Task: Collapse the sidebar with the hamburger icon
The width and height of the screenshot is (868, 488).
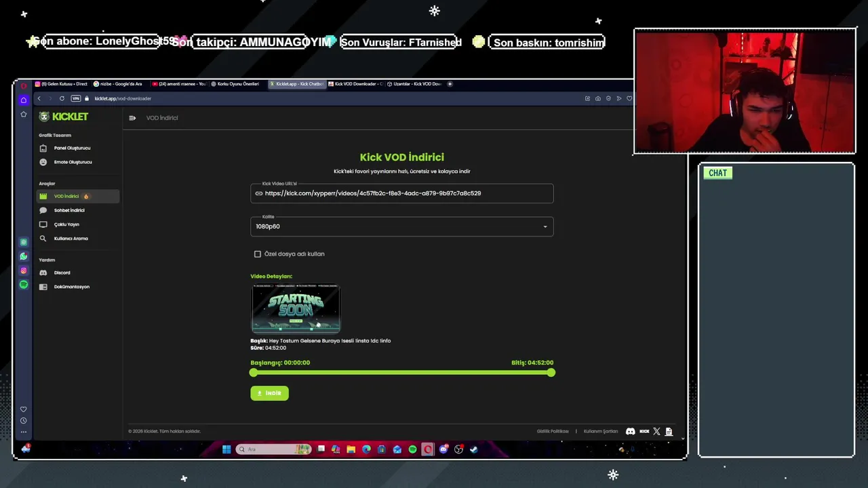Action: click(x=132, y=118)
